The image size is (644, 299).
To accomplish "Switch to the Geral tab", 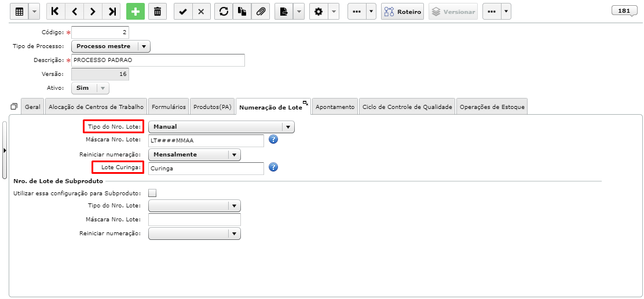I will (32, 107).
